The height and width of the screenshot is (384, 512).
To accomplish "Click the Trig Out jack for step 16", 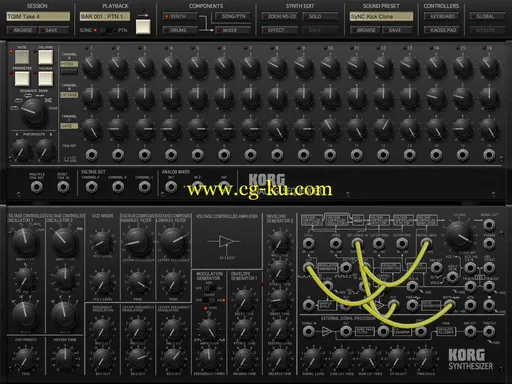I will (x=489, y=155).
